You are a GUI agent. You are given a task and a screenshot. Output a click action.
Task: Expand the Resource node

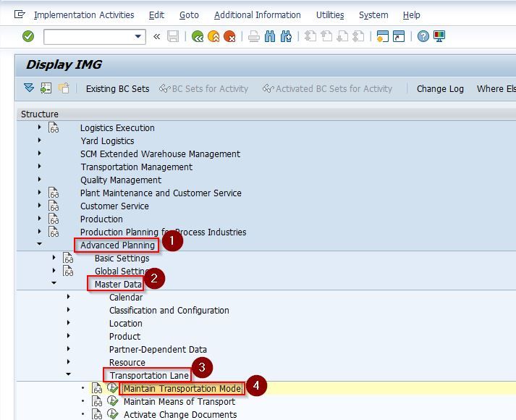coord(69,362)
